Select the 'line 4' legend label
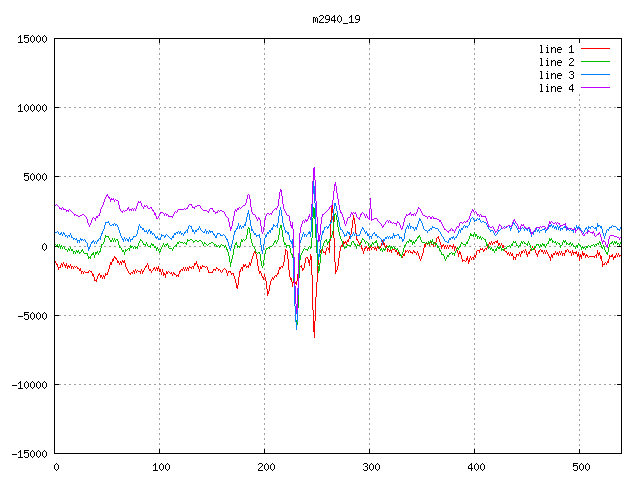The image size is (640, 480). tap(556, 89)
